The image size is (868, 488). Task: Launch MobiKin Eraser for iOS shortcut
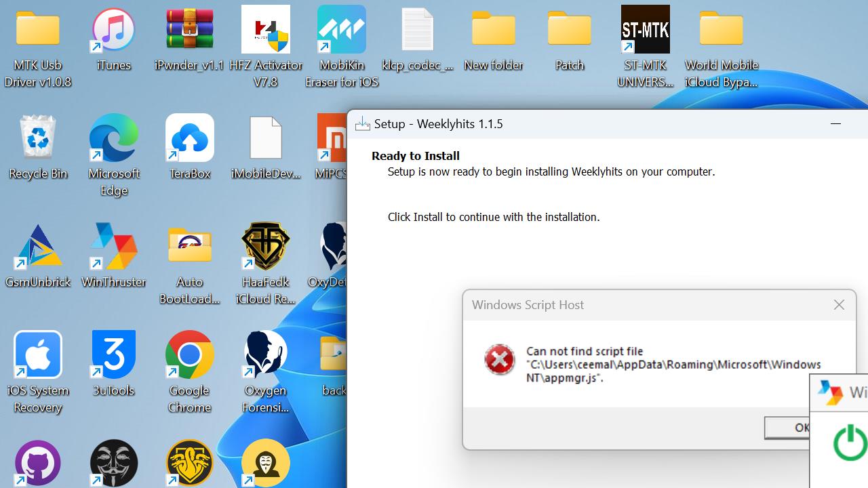(x=342, y=31)
